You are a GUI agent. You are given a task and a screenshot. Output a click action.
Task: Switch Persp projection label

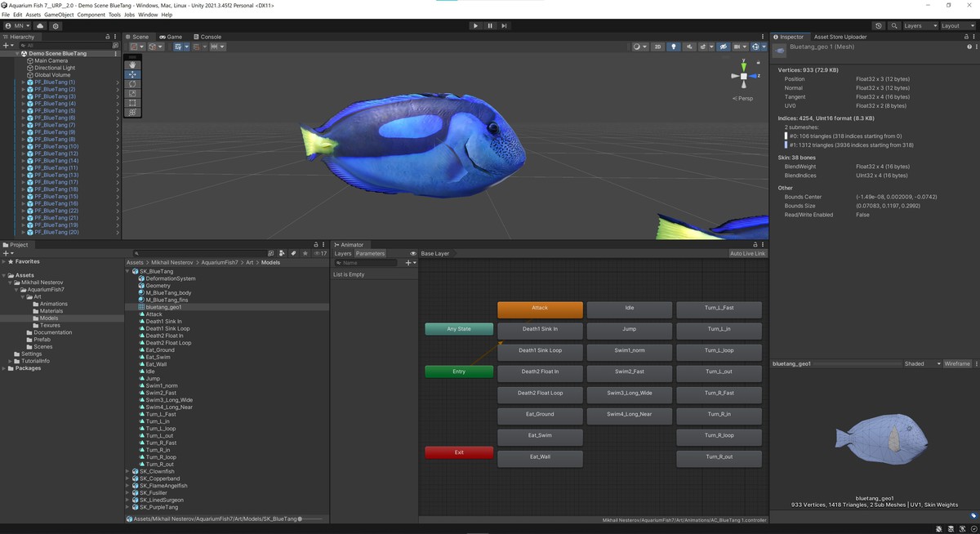(745, 98)
